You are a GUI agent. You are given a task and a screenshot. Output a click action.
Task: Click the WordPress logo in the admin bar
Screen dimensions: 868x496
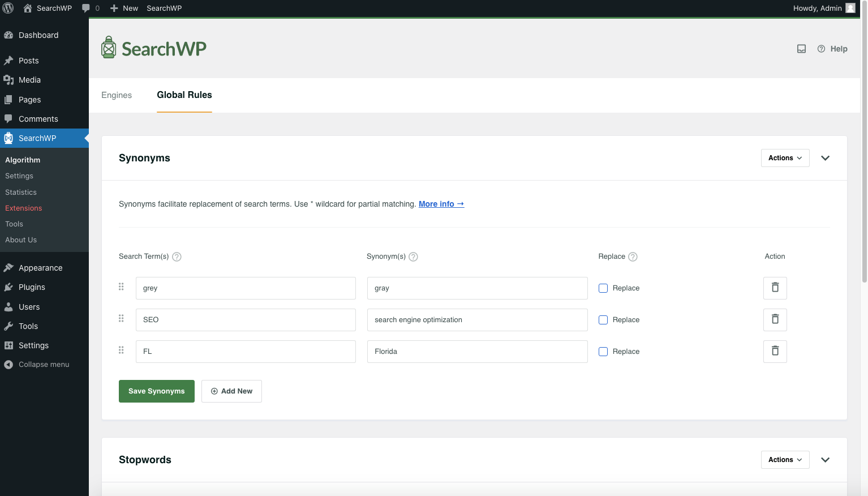tap(8, 8)
